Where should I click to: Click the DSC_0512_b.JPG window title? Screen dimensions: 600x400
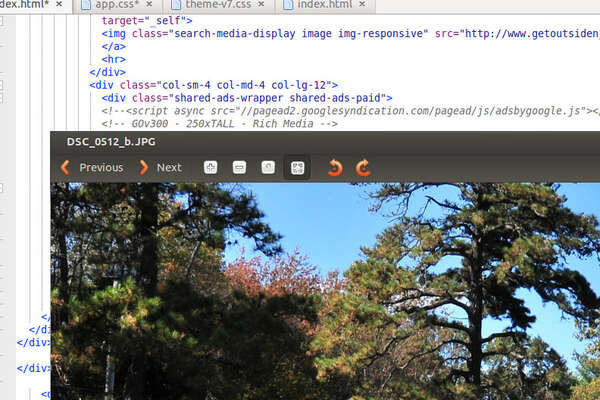[x=111, y=142]
